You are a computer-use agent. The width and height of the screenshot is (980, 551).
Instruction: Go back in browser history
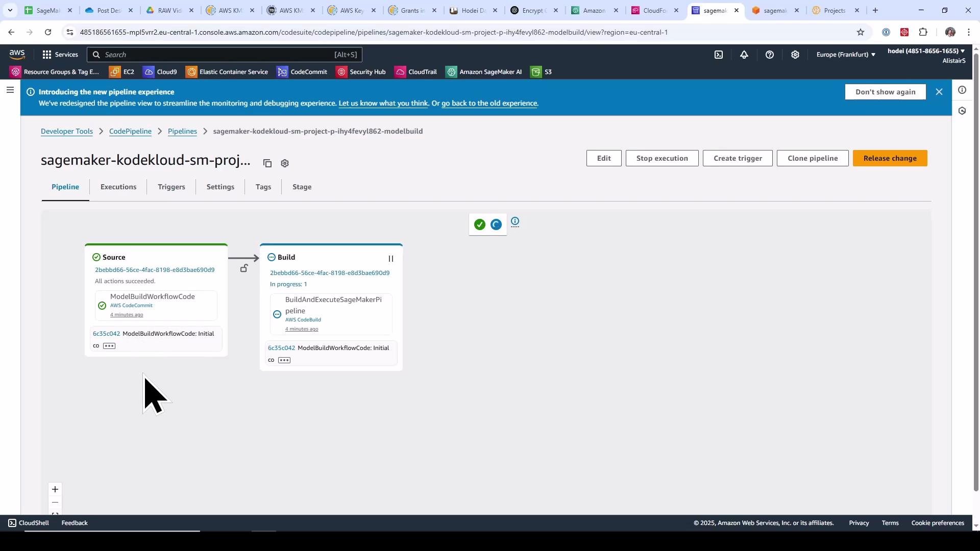click(11, 32)
